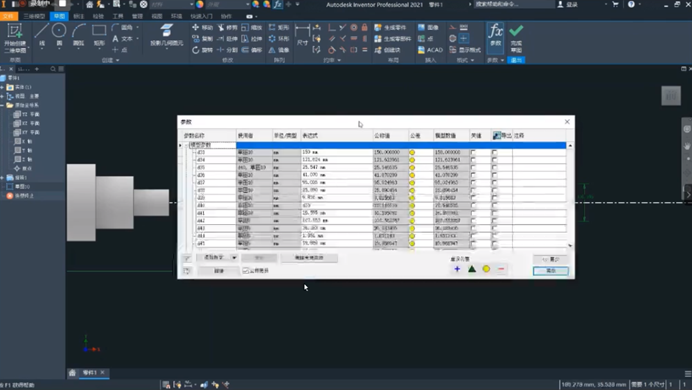Select the Scale (缩放) tool
This screenshot has height=390, width=692.
click(x=252, y=27)
